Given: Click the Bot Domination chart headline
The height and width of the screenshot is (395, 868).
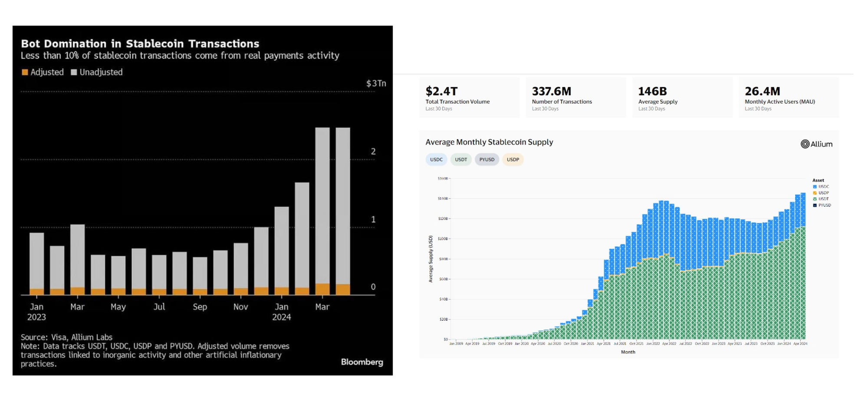Looking at the screenshot, I should (140, 44).
